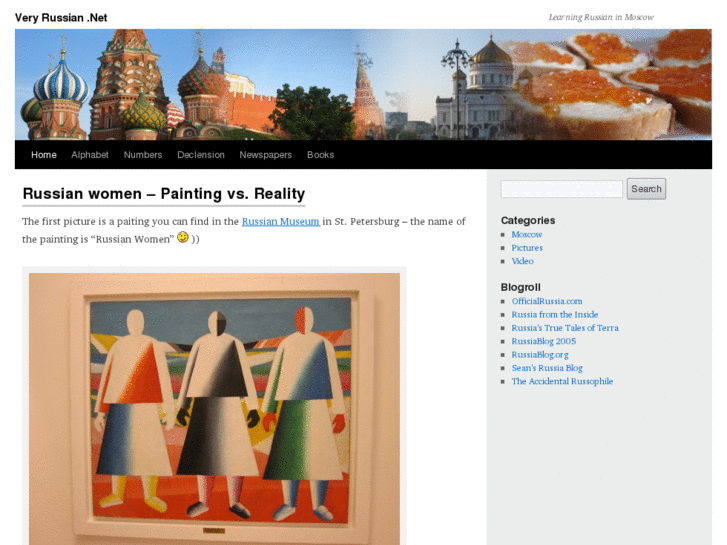Open the Books page
727x545 pixels.
[320, 155]
